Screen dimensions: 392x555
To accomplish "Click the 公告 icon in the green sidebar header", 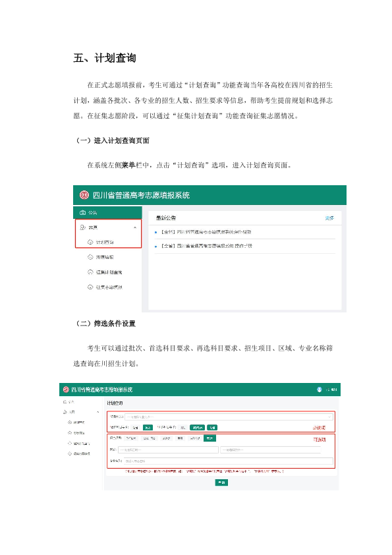I will tap(83, 213).
